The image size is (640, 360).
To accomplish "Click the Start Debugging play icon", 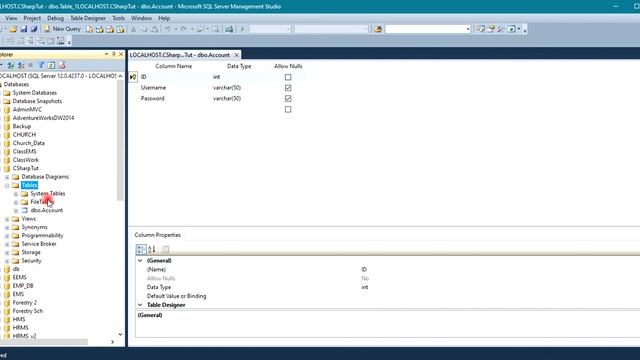I will 242,29.
